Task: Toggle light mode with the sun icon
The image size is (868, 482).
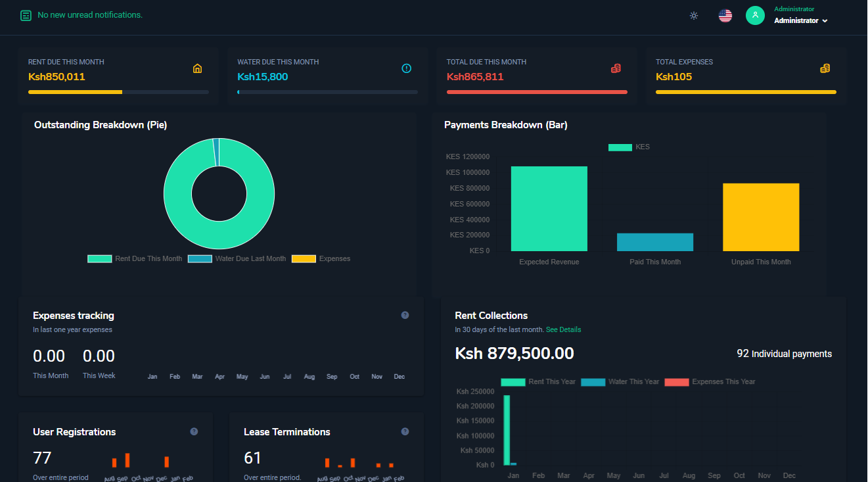Action: click(694, 15)
